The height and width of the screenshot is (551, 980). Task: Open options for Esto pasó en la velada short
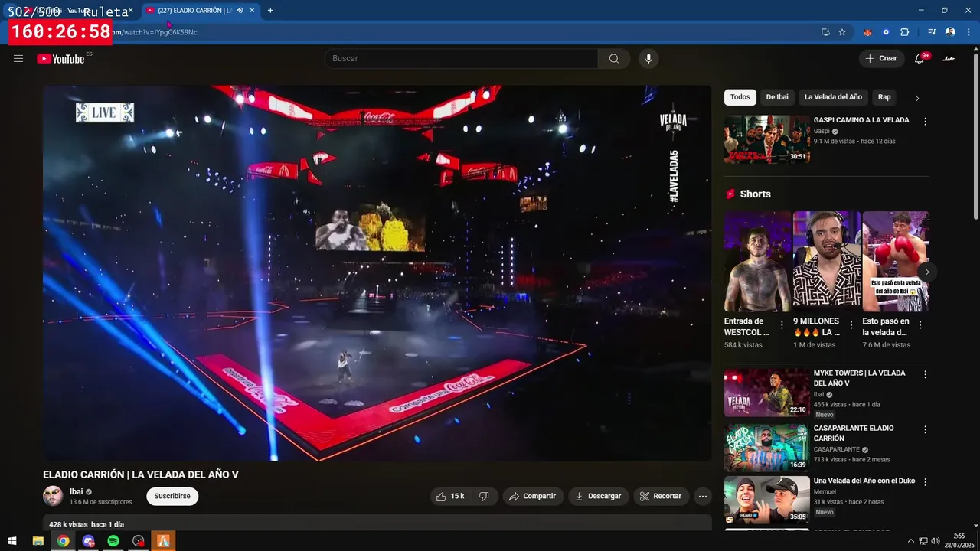pos(920,325)
